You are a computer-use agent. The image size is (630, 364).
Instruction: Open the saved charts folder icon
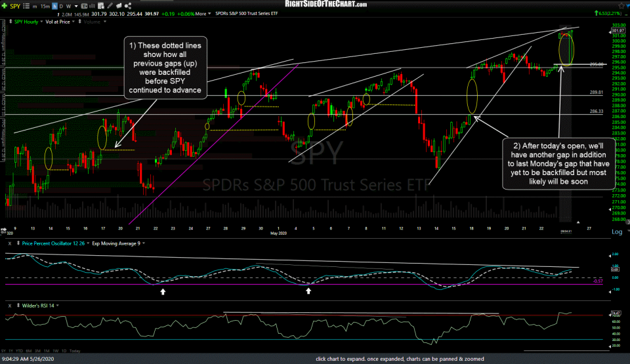click(x=119, y=6)
